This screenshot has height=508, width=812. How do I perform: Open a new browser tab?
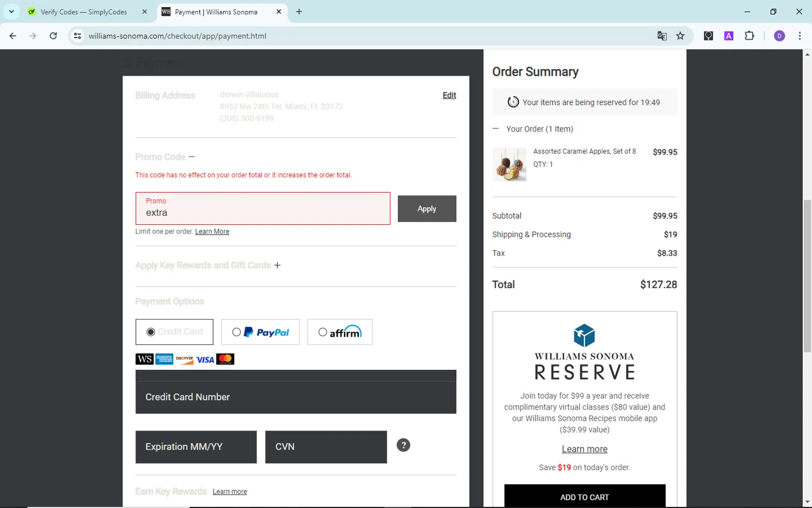point(299,11)
